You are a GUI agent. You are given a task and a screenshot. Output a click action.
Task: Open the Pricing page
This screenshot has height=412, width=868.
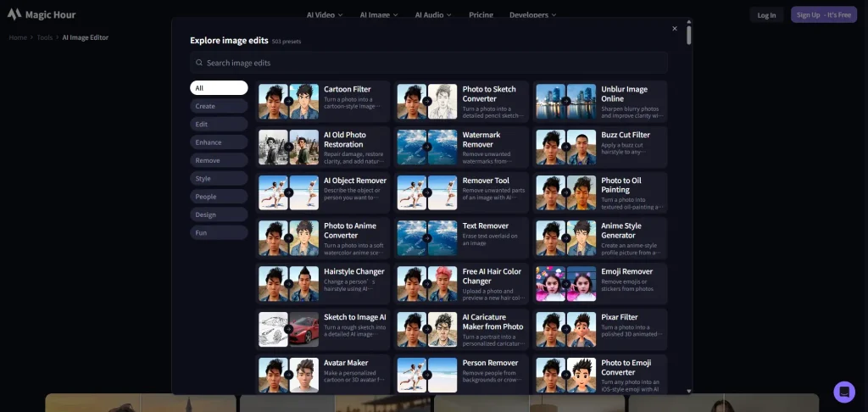(x=481, y=15)
